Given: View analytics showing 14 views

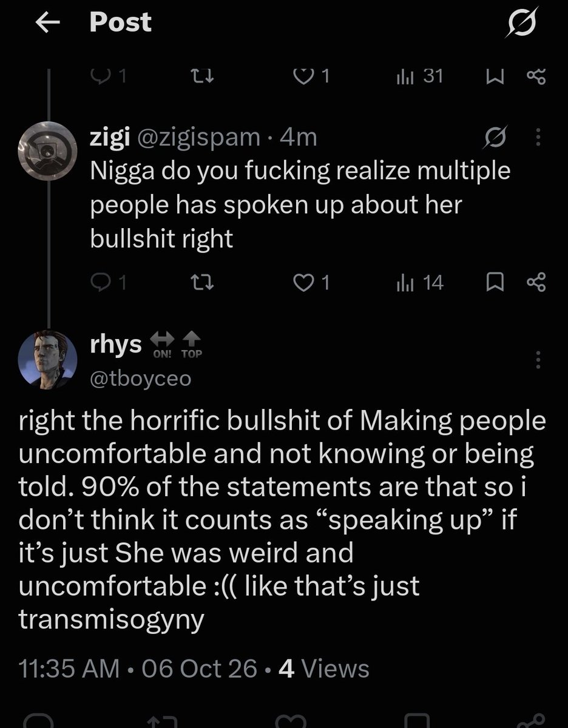Looking at the screenshot, I should (x=419, y=283).
